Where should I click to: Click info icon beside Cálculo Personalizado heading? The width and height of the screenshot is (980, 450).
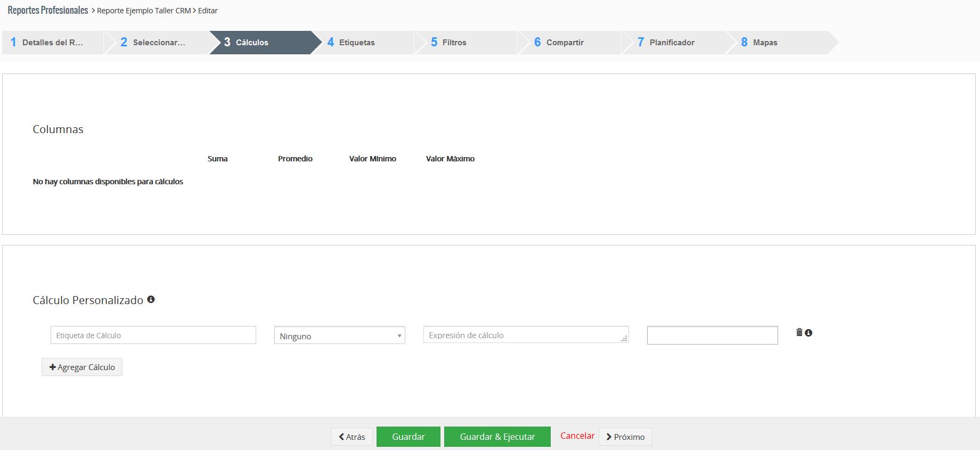coord(151,299)
